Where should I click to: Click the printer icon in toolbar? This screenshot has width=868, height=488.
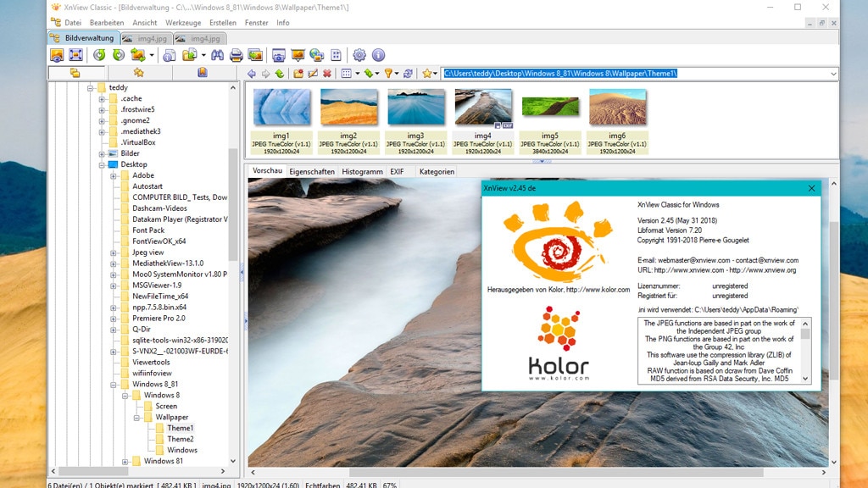pyautogui.click(x=236, y=55)
